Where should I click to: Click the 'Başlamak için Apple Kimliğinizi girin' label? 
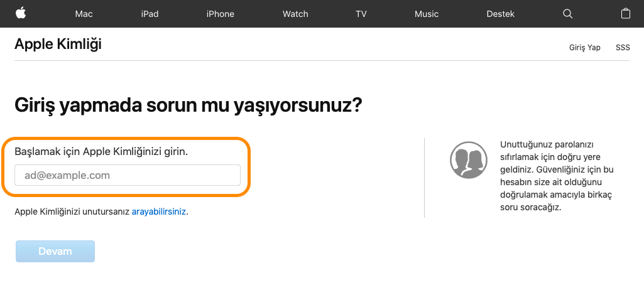click(x=101, y=151)
